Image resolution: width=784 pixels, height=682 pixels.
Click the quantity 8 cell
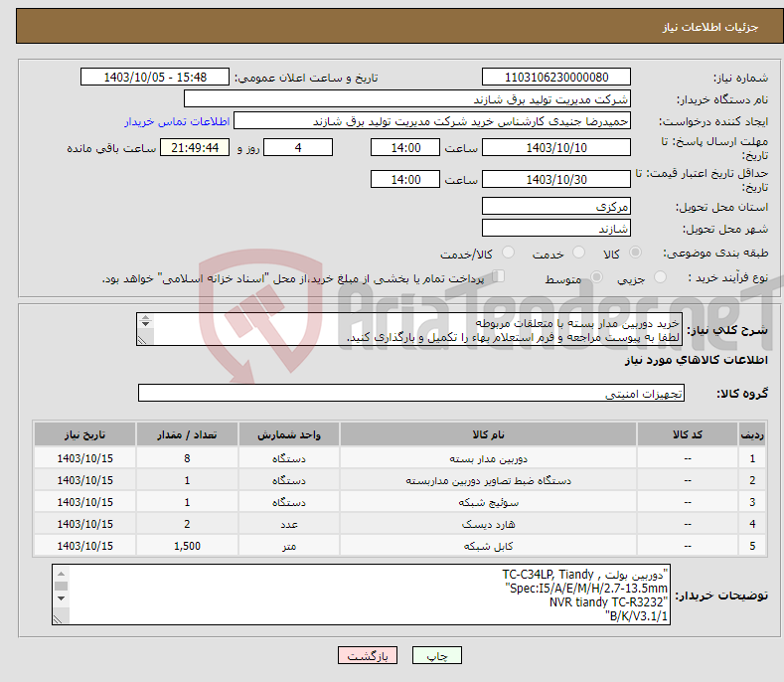187,458
